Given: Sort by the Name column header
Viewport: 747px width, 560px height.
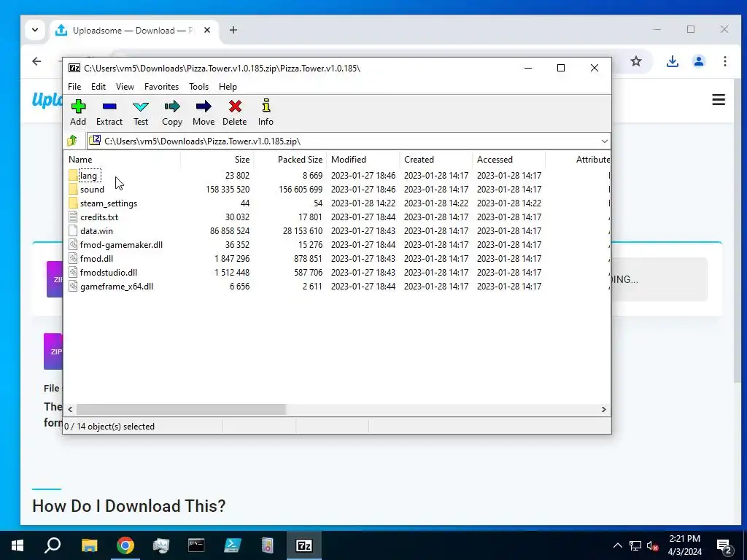Looking at the screenshot, I should click(x=122, y=160).
